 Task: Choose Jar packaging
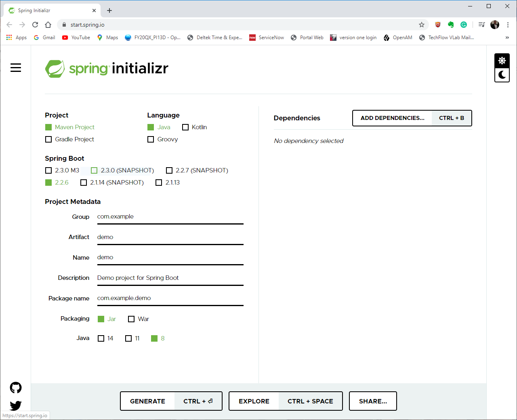107,319
